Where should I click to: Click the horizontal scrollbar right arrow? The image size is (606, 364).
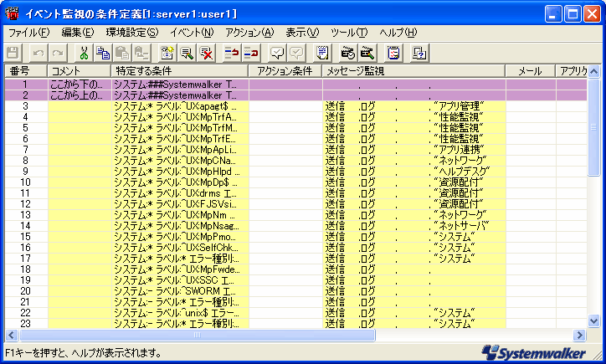click(582, 335)
